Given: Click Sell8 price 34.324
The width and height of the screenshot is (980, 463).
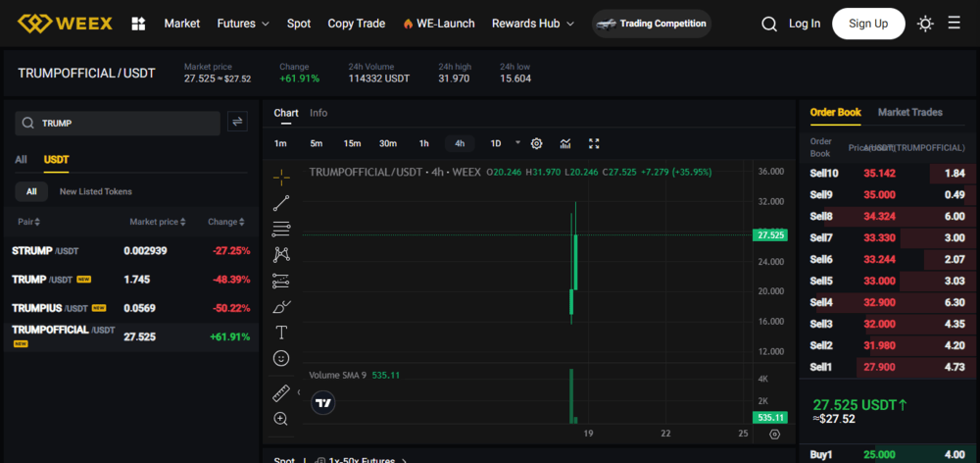Looking at the screenshot, I should pyautogui.click(x=879, y=217).
